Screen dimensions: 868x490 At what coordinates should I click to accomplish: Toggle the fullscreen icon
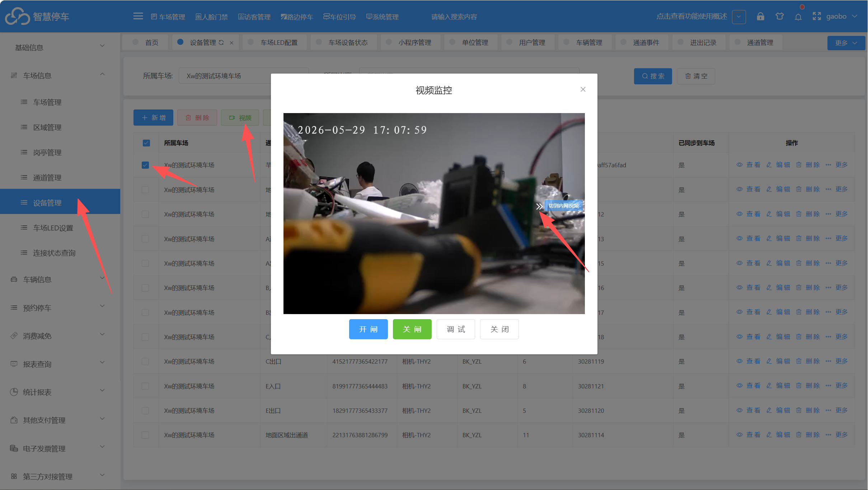point(817,17)
